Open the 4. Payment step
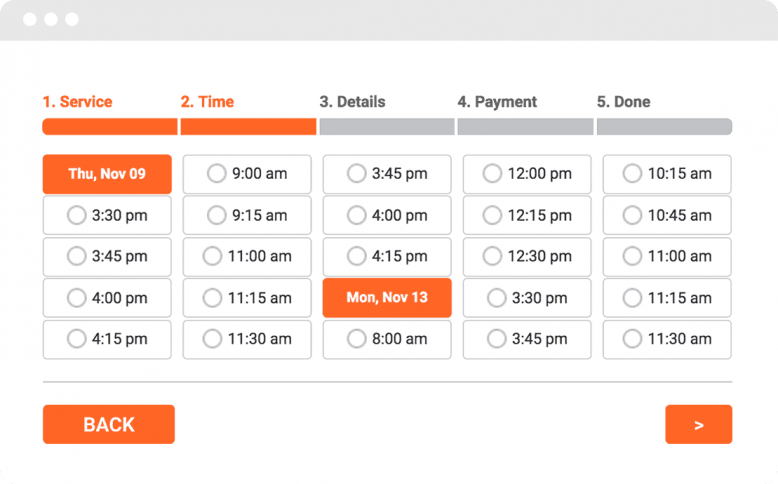The image size is (778, 484). point(497,102)
